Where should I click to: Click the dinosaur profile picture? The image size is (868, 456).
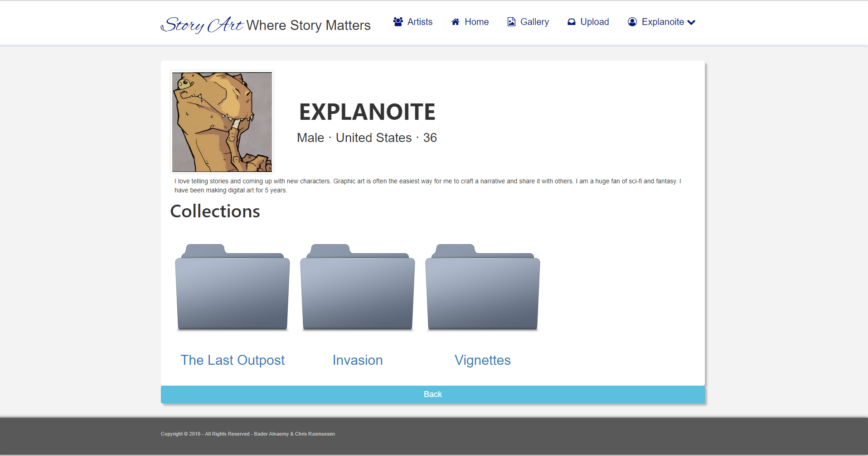pos(222,122)
